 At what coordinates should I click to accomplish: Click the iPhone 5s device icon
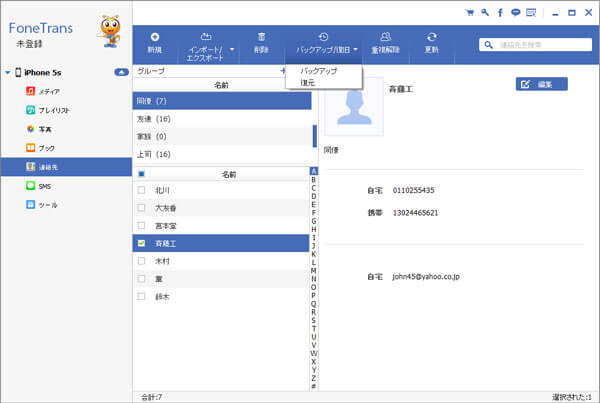(18, 72)
